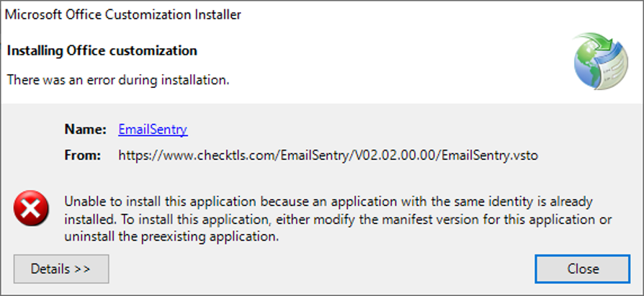
Task: Dismiss the dialog with the Close button
Action: click(x=582, y=269)
